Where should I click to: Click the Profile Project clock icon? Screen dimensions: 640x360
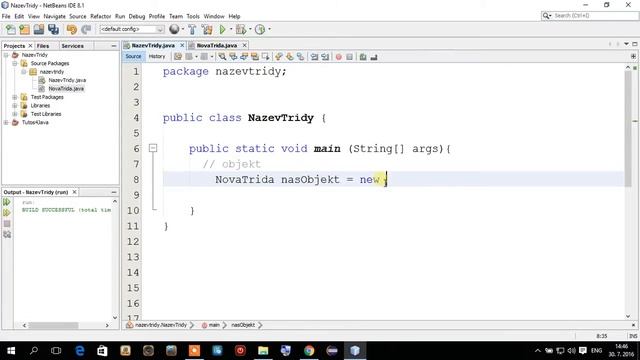coord(260,29)
